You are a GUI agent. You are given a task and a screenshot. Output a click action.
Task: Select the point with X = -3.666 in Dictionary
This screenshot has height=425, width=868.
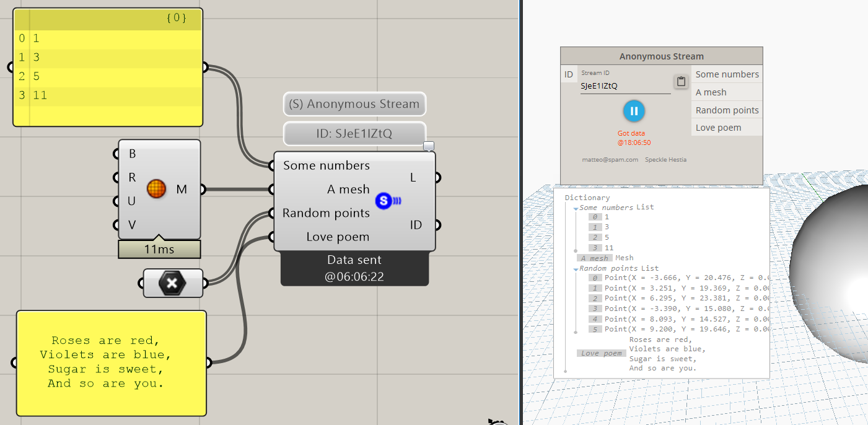point(678,278)
